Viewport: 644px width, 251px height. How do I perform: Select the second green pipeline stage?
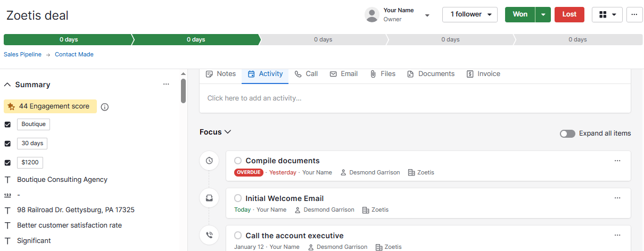(196, 39)
